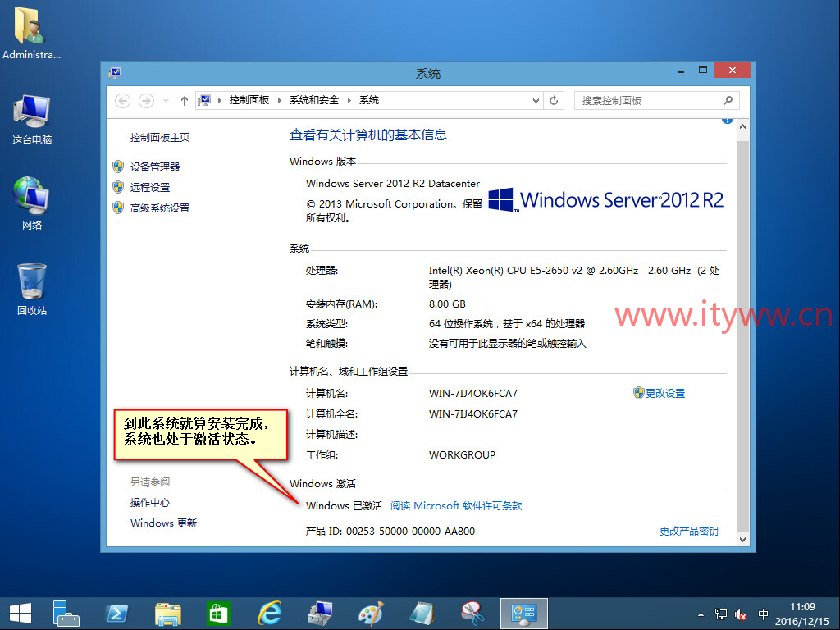Switch the 中 input method indicator
This screenshot has height=630, width=840.
pos(763,614)
